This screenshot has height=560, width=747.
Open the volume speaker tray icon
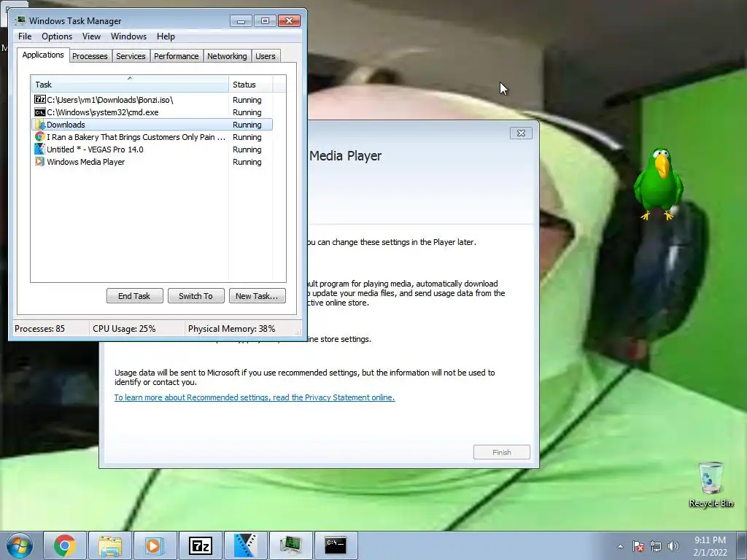673,546
